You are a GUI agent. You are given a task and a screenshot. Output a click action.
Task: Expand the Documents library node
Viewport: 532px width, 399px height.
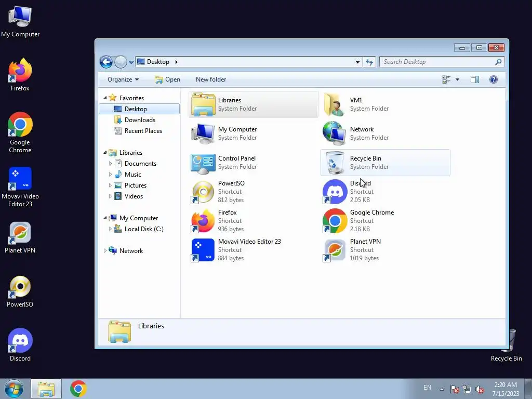click(x=110, y=164)
